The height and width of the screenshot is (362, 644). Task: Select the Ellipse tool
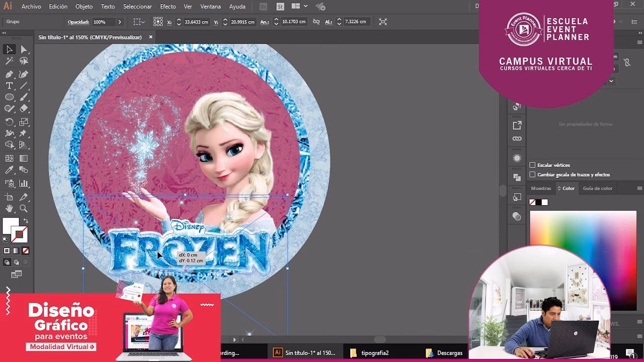click(10, 98)
